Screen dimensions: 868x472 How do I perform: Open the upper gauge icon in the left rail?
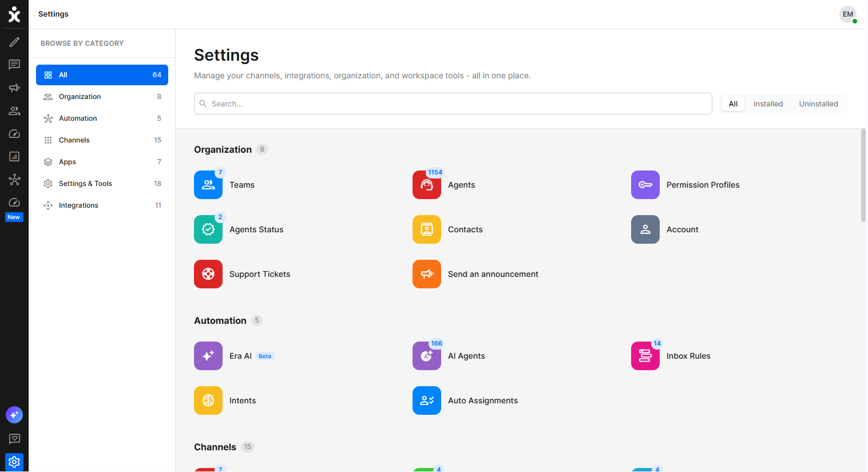click(14, 134)
